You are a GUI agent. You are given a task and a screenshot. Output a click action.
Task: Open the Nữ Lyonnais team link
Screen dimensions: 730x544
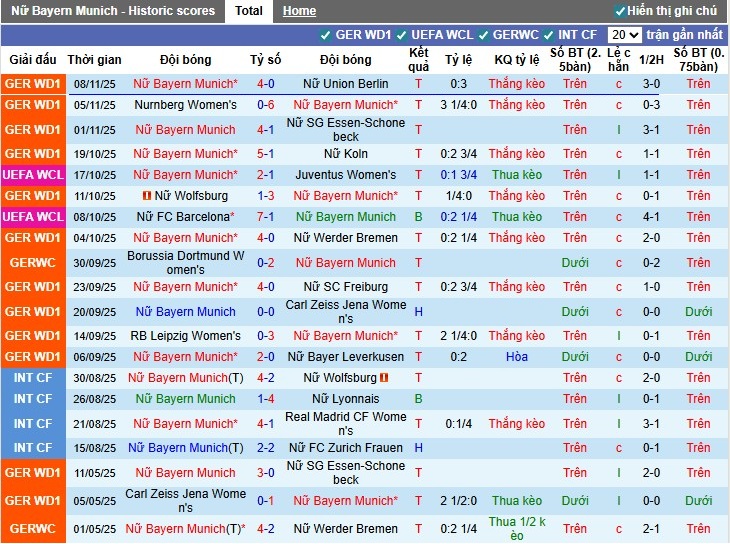[345, 399]
